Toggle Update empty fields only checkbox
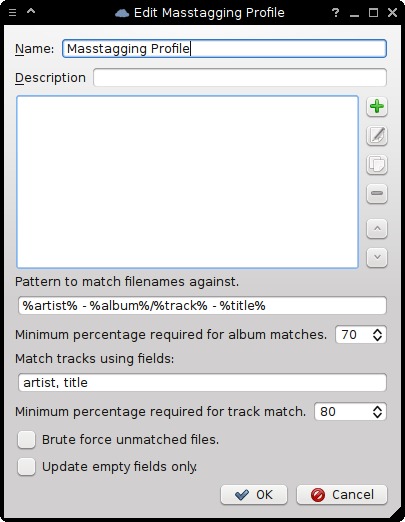Viewport: 405px width, 522px height. click(x=27, y=466)
